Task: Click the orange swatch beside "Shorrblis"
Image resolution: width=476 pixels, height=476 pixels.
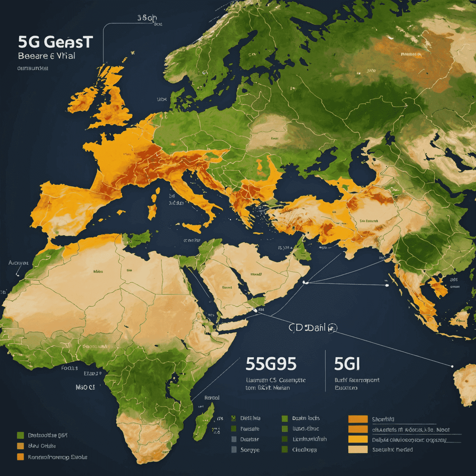Action: pos(358,419)
